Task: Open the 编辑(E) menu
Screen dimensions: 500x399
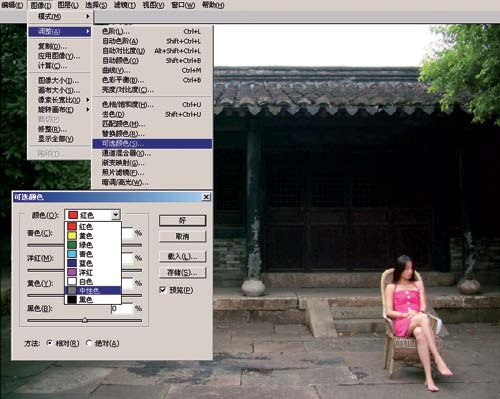Action: 12,5
